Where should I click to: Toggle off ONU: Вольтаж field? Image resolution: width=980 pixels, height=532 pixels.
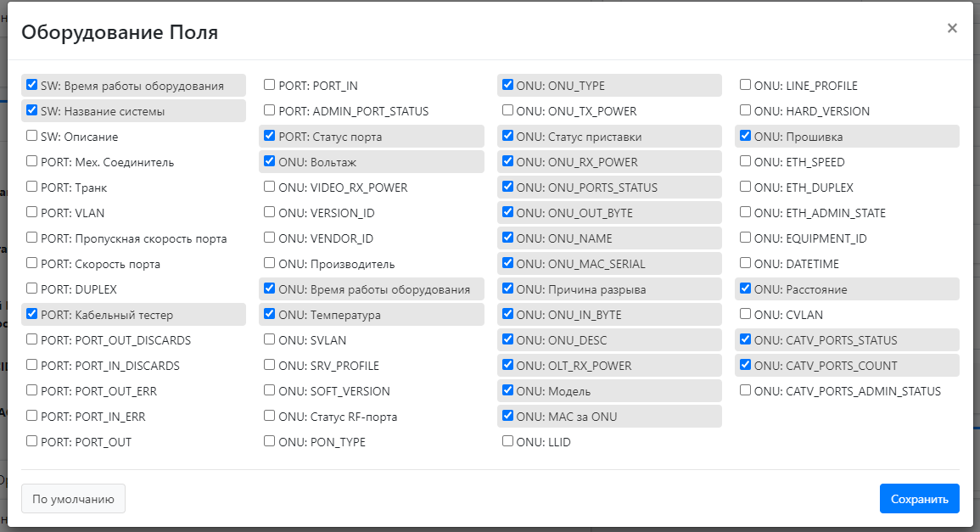[x=270, y=161]
